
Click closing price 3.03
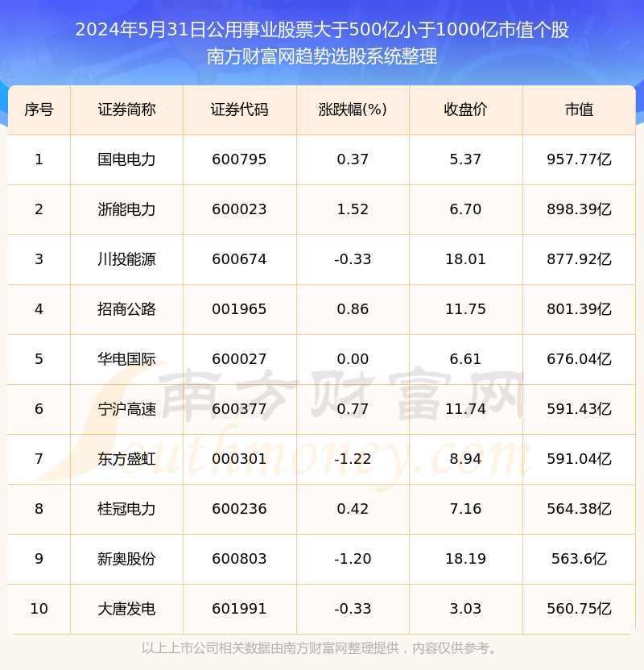point(465,609)
